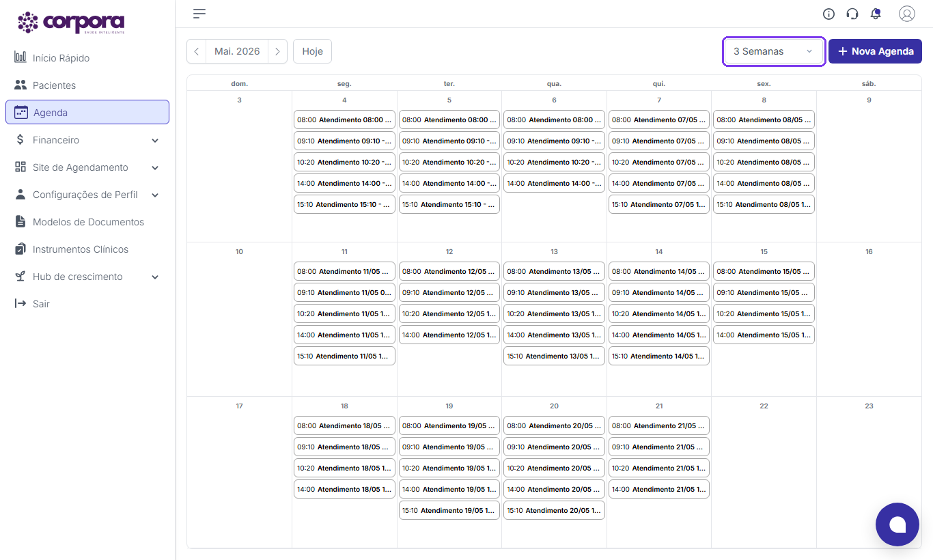The width and height of the screenshot is (933, 560).
Task: Expand the Site de Agendamento chevron
Action: [x=155, y=167]
